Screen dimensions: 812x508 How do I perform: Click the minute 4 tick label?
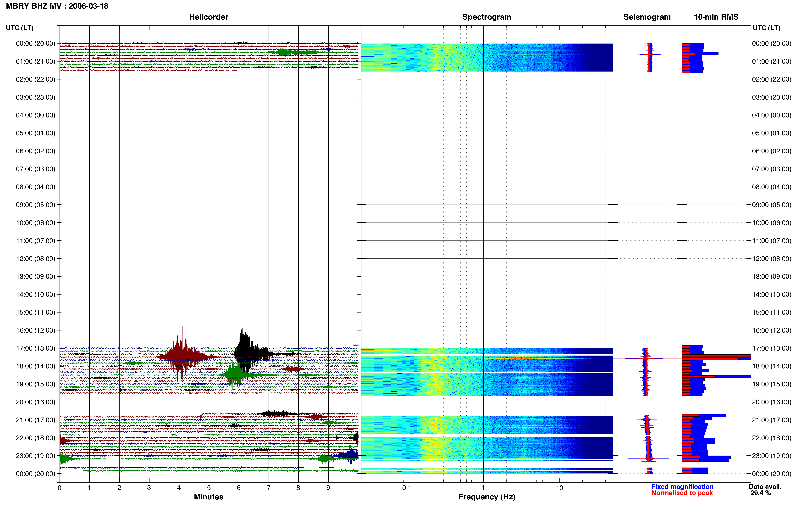click(179, 488)
